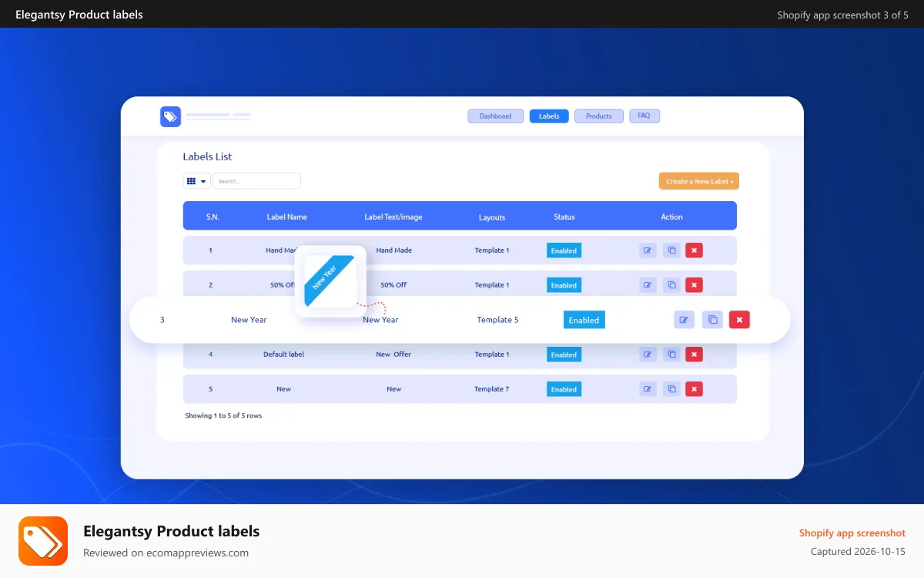Edit the row 5 New label

tap(648, 389)
